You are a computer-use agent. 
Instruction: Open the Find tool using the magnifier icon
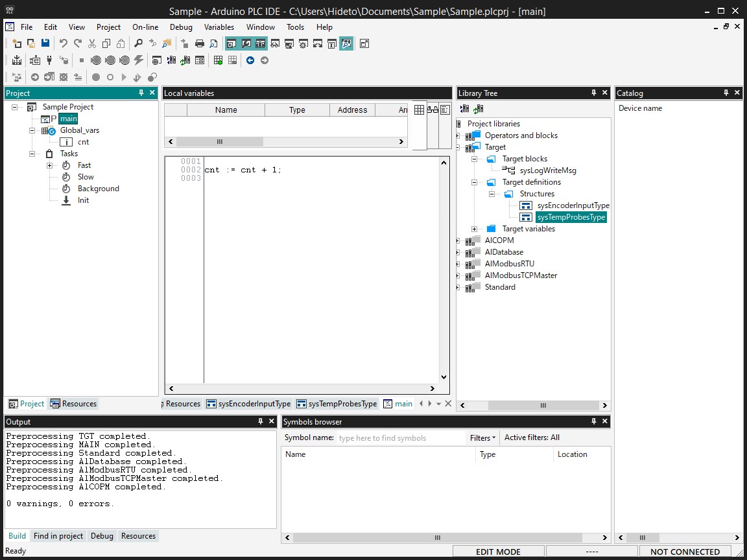(x=138, y=43)
